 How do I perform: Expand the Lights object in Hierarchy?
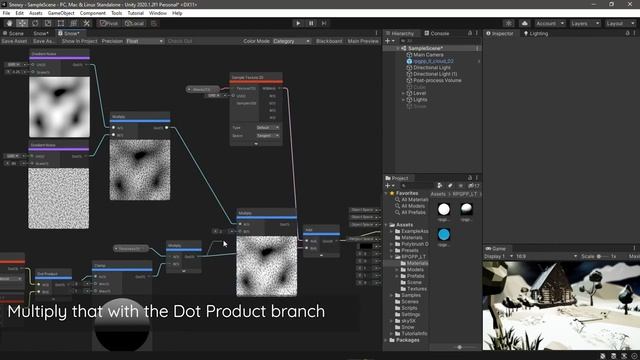coord(403,100)
